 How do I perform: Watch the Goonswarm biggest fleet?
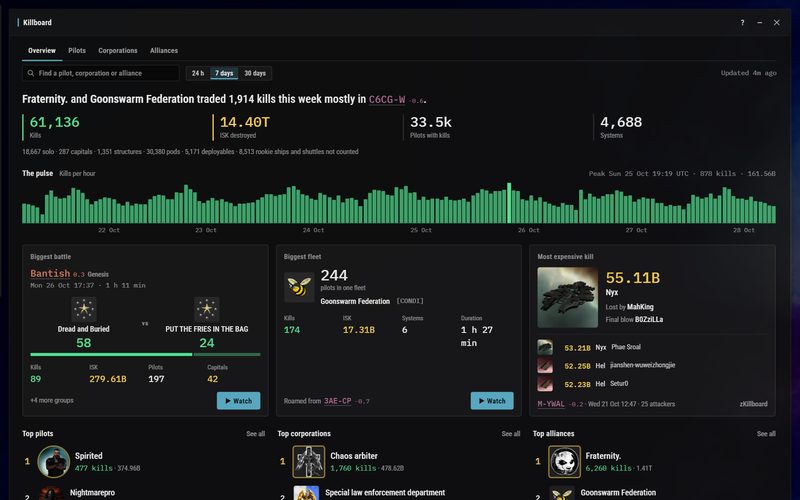[x=492, y=401]
